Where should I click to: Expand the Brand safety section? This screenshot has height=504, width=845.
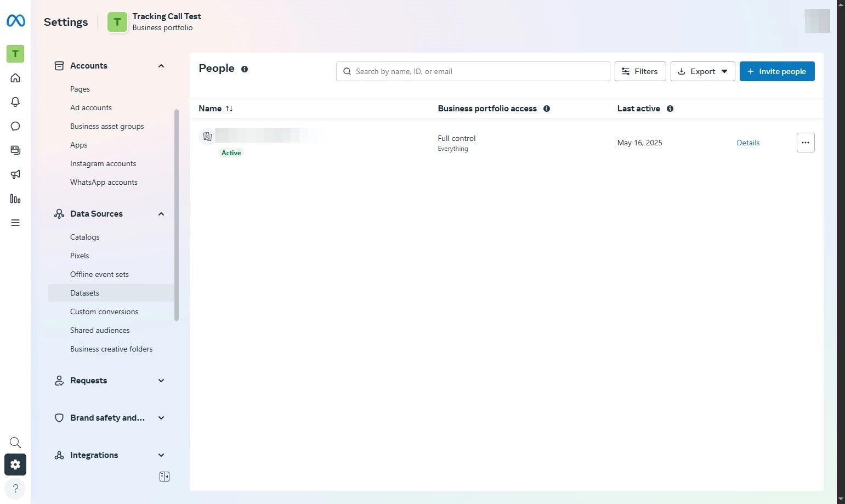(x=161, y=418)
